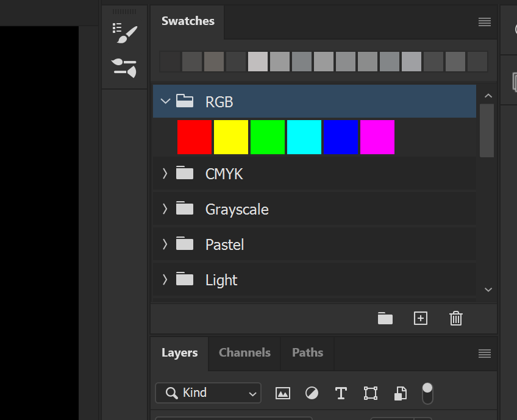Click the delete swatch trash icon
Image resolution: width=517 pixels, height=420 pixels.
tap(456, 318)
